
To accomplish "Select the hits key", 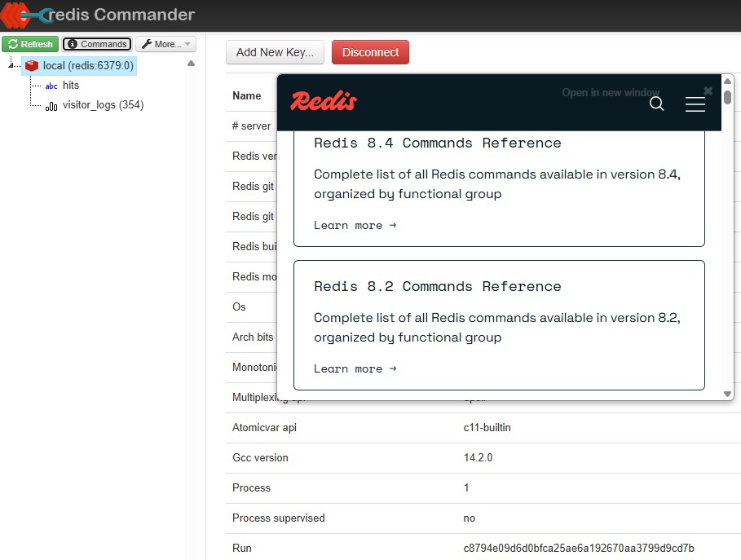I will tap(71, 86).
